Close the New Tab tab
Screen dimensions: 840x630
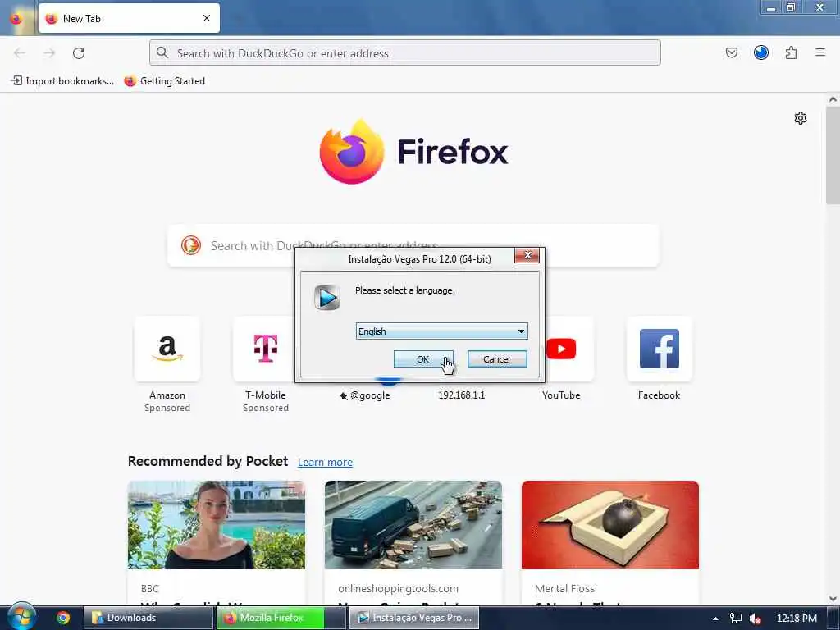(x=207, y=18)
